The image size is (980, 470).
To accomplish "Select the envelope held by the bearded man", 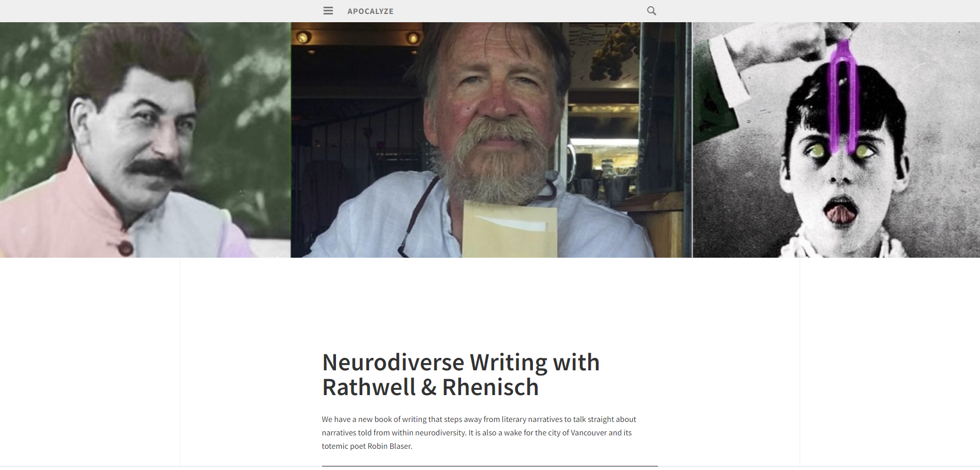I will 509,229.
